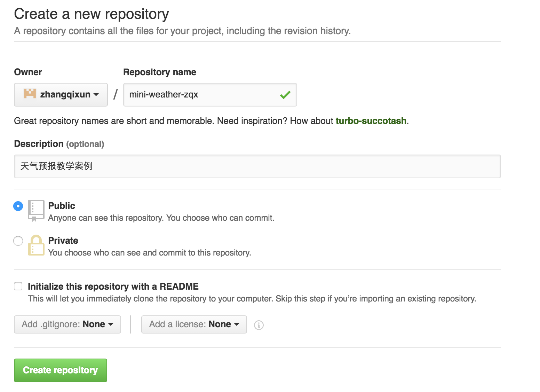Viewport: 540px width, 392px height.
Task: Click the Public option label
Action: (x=62, y=206)
